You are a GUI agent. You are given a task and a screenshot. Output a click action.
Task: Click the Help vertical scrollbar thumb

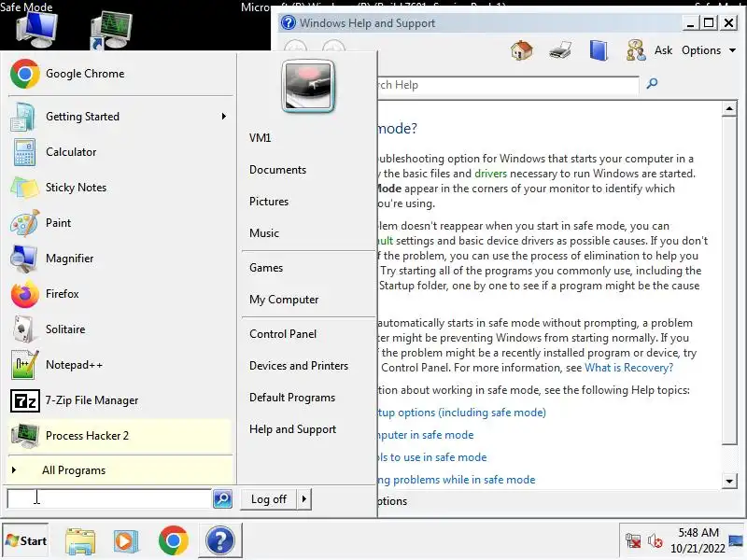coord(729,281)
